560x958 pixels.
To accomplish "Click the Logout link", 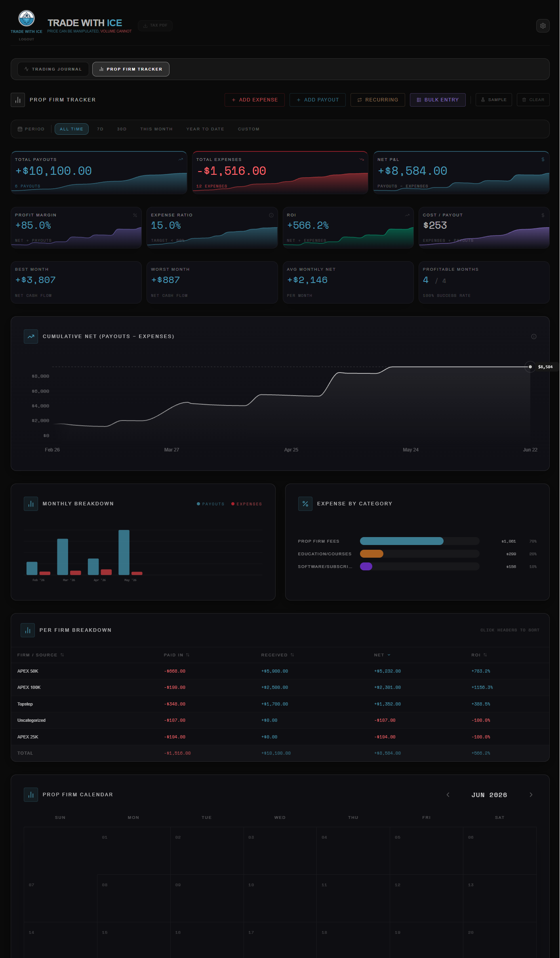I will point(27,39).
